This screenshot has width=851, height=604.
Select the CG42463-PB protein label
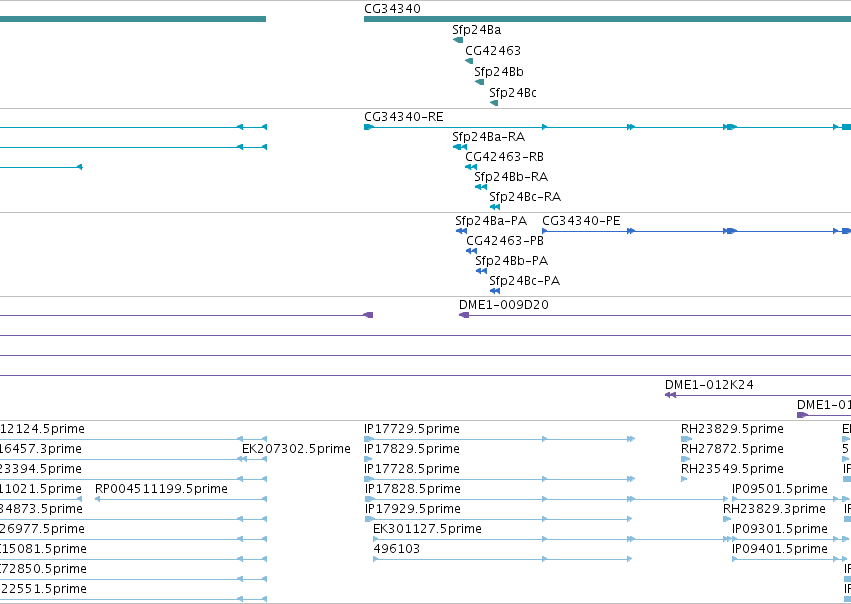505,241
